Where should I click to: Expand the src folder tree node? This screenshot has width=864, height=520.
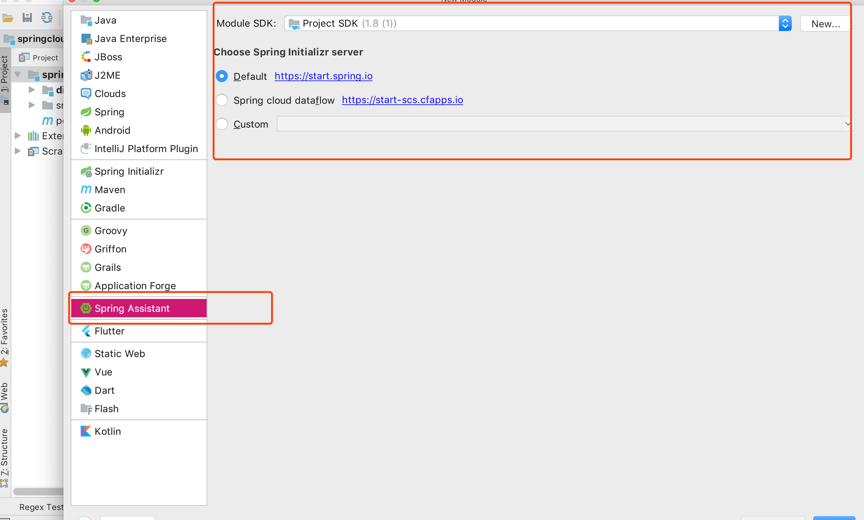point(32,105)
